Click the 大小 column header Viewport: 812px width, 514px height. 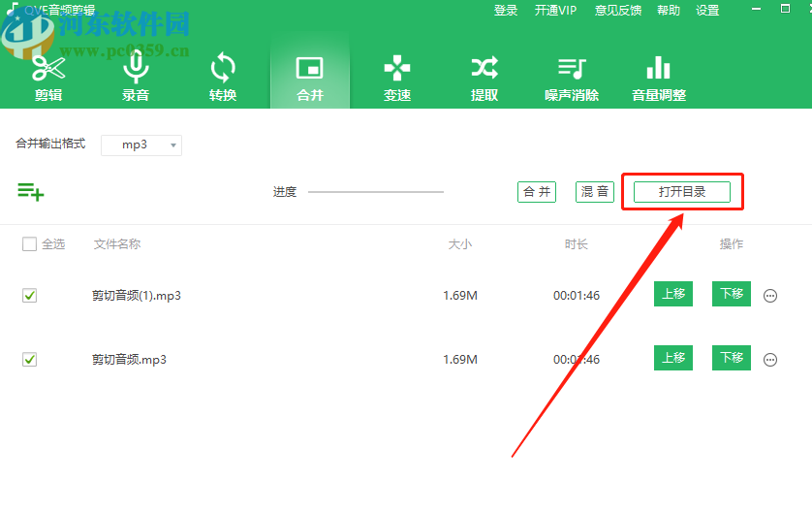pos(460,244)
